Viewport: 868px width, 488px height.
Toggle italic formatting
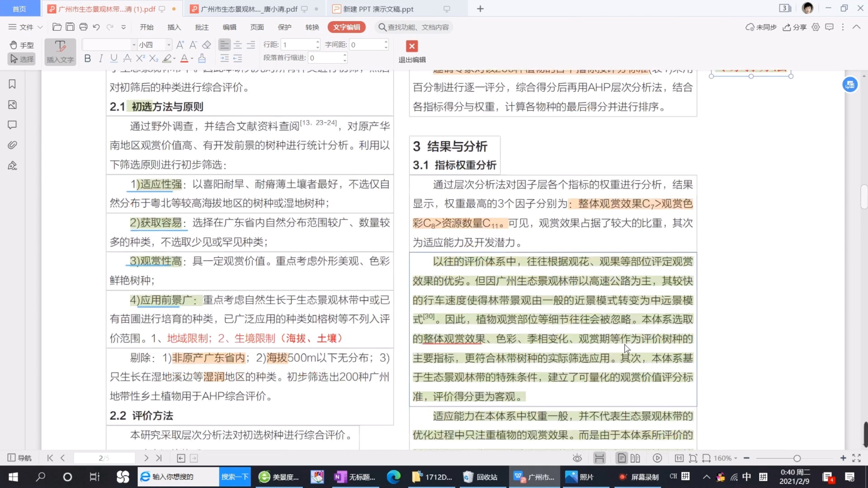(x=100, y=58)
